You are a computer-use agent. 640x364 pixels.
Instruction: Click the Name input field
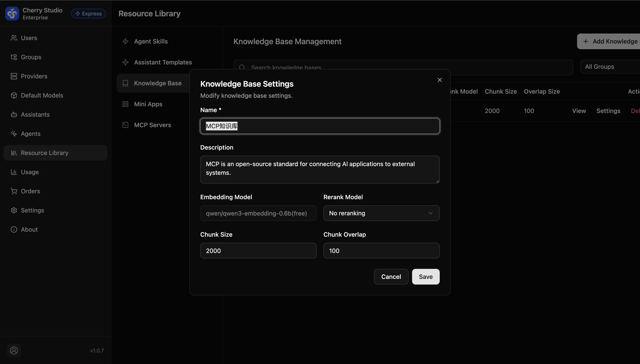(x=320, y=126)
